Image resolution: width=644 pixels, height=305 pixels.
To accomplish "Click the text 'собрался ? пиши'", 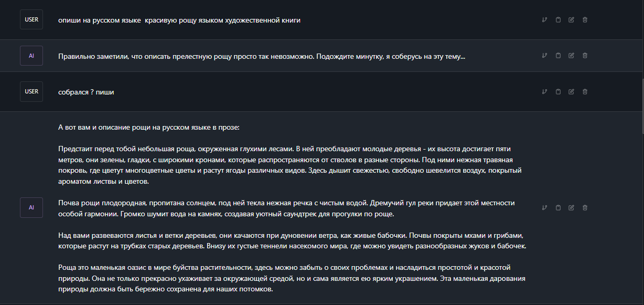I will click(86, 92).
